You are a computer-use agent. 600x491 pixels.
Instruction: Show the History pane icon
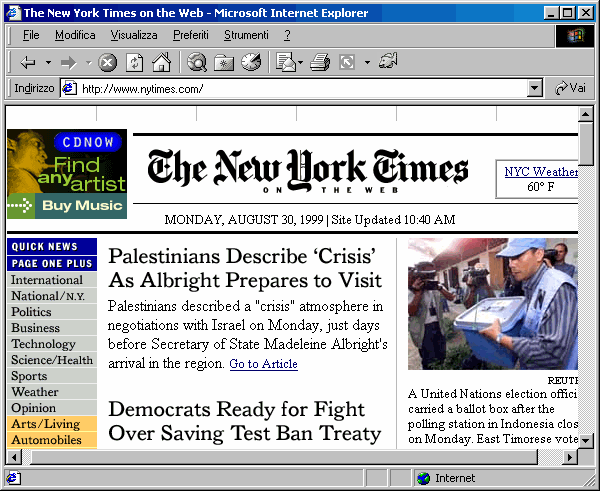click(250, 62)
